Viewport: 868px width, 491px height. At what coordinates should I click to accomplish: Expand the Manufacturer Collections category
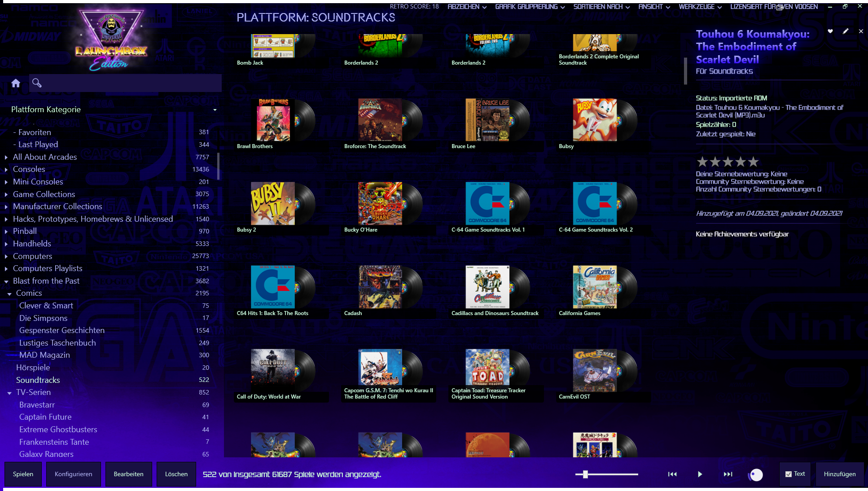[6, 207]
